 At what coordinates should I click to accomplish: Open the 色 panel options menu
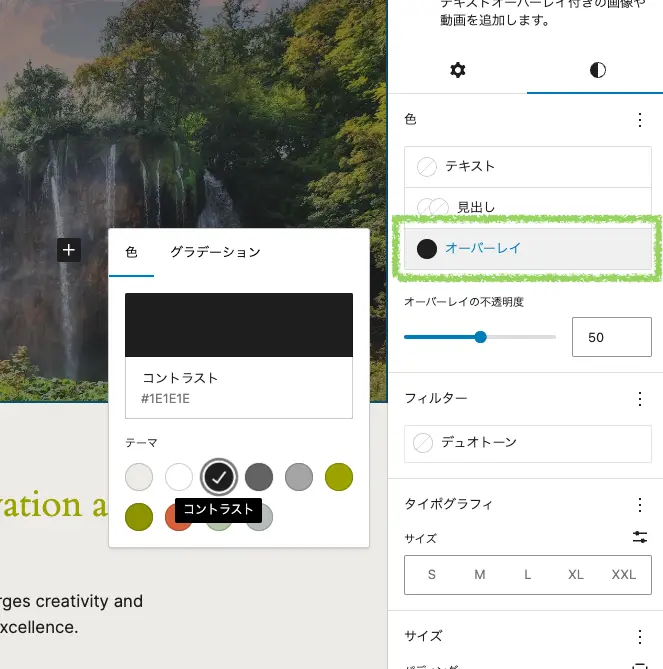click(640, 120)
